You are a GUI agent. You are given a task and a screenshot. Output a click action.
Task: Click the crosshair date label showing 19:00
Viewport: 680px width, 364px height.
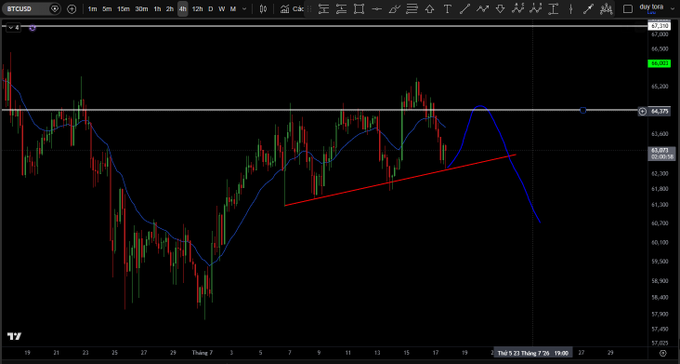pyautogui.click(x=533, y=353)
